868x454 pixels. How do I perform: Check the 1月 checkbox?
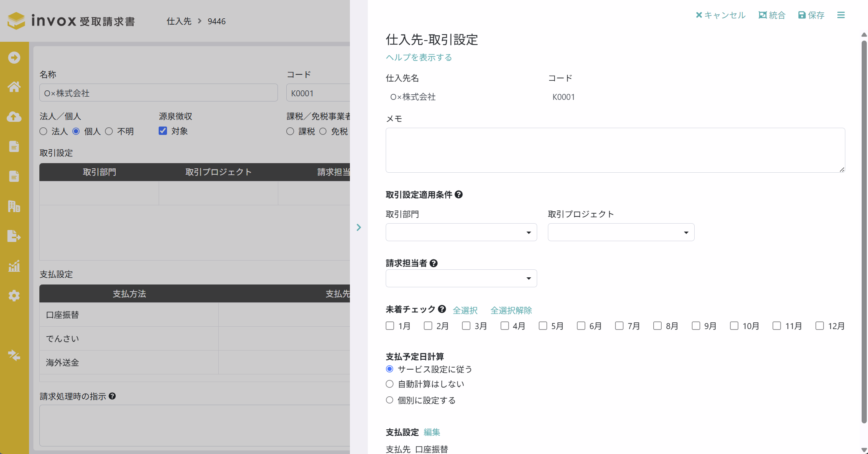pyautogui.click(x=390, y=326)
